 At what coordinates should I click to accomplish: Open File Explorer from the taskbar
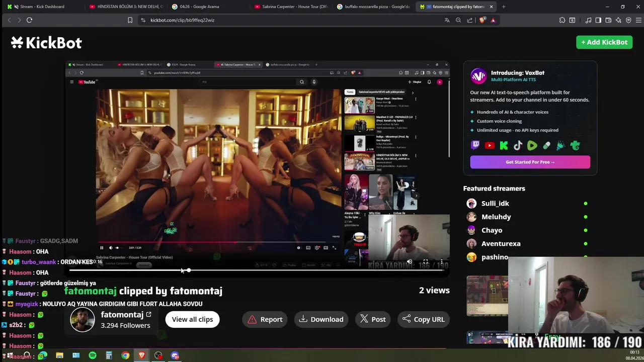pyautogui.click(x=59, y=355)
